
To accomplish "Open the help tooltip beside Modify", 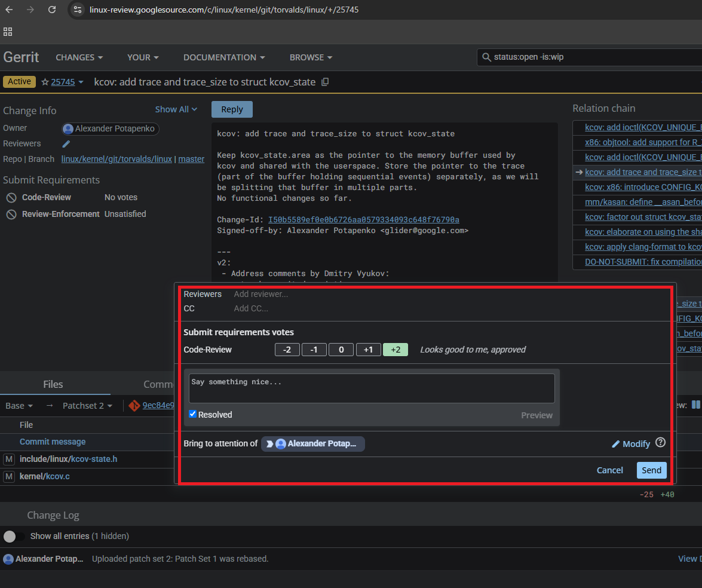I will [x=660, y=442].
